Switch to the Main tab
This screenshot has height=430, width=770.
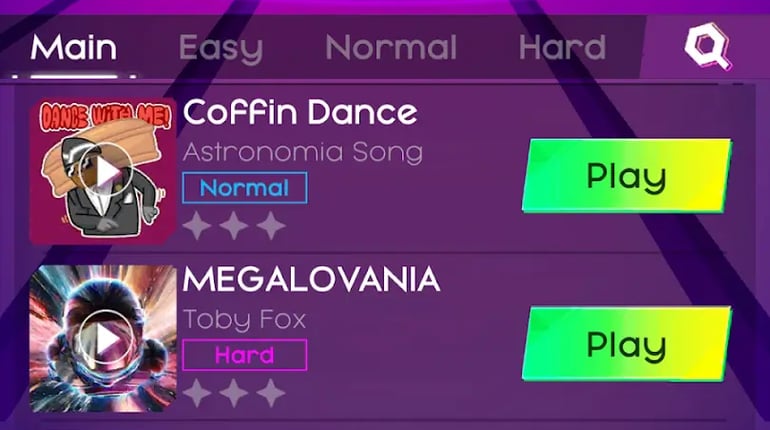point(73,47)
